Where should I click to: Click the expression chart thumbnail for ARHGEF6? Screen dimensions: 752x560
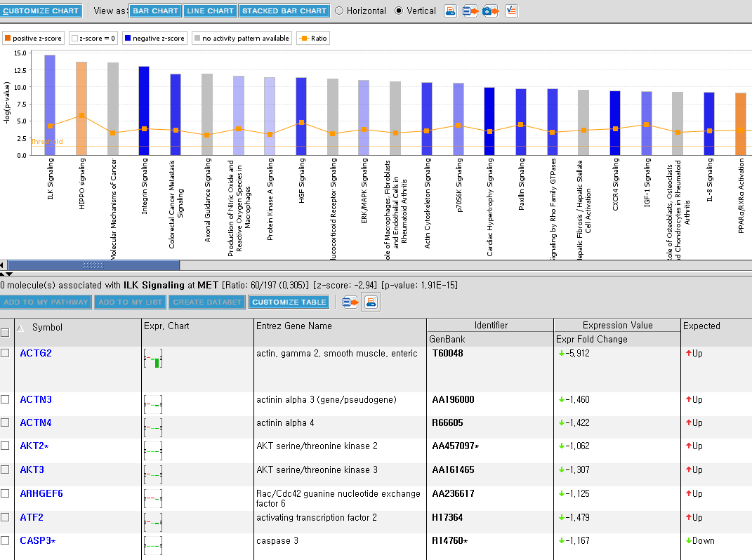153,498
